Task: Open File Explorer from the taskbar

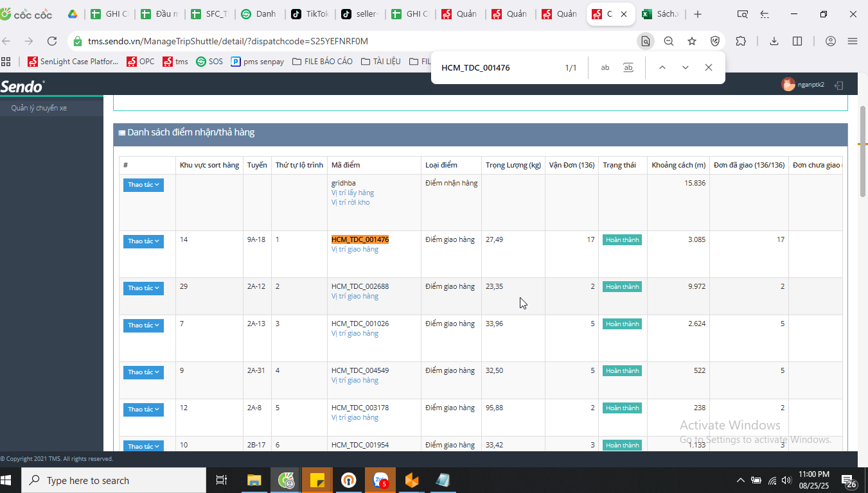Action: point(254,480)
